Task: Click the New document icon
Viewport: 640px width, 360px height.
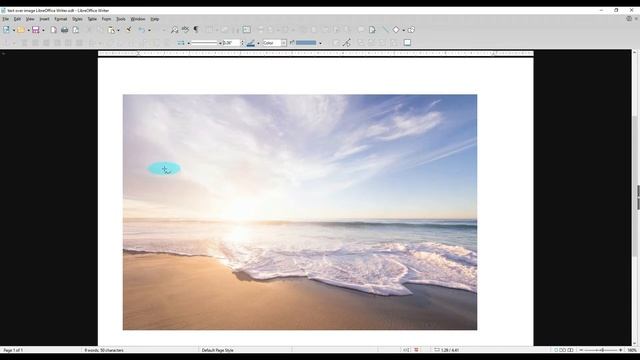Action: pyautogui.click(x=7, y=29)
